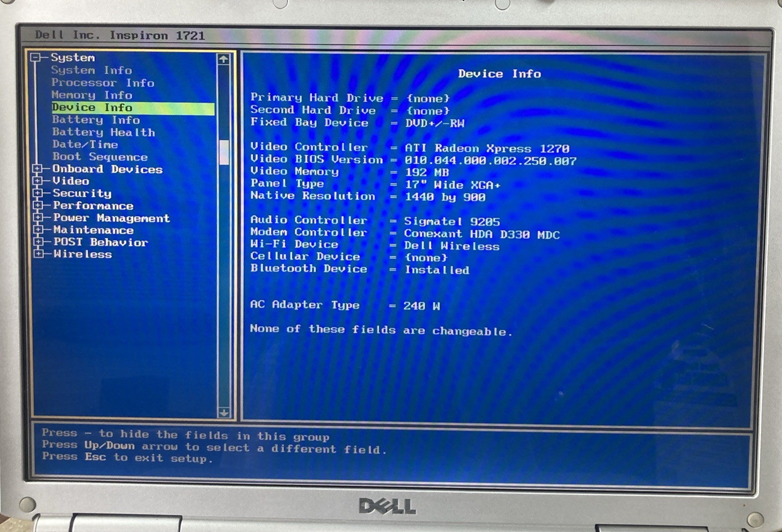Open Battery Info page
The height and width of the screenshot is (532, 782).
[x=96, y=120]
